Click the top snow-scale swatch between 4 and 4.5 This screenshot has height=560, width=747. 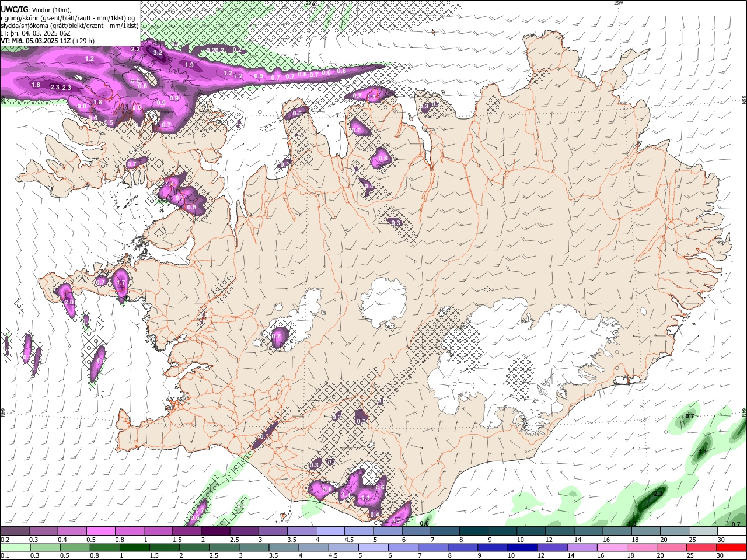click(x=330, y=531)
